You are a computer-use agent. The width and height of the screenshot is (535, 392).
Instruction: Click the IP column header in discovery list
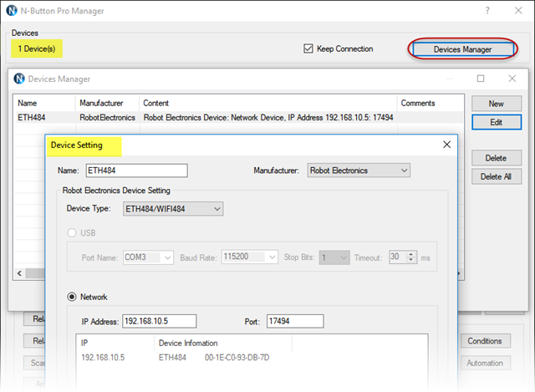click(x=115, y=343)
